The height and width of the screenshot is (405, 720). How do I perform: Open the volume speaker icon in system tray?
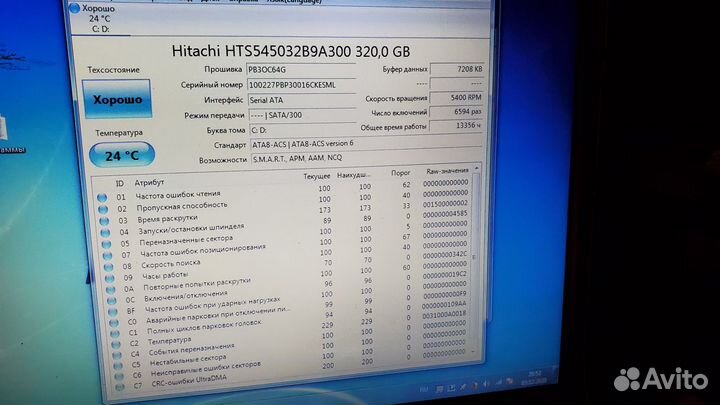point(487,383)
